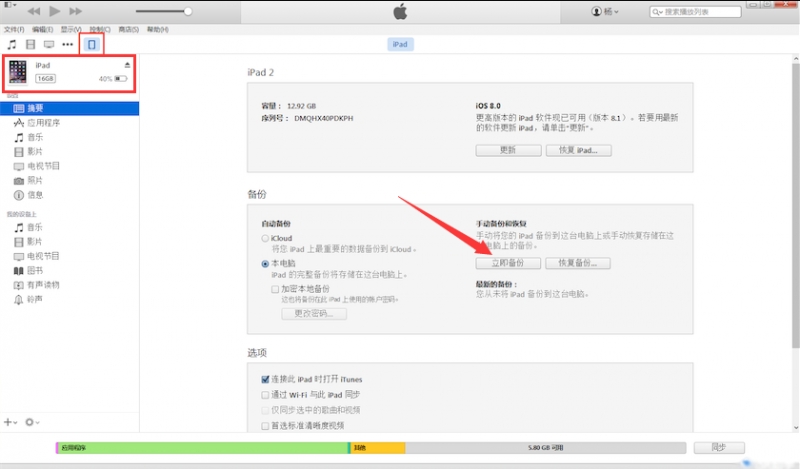Click the vertical scrollbar on the right

pos(795,206)
